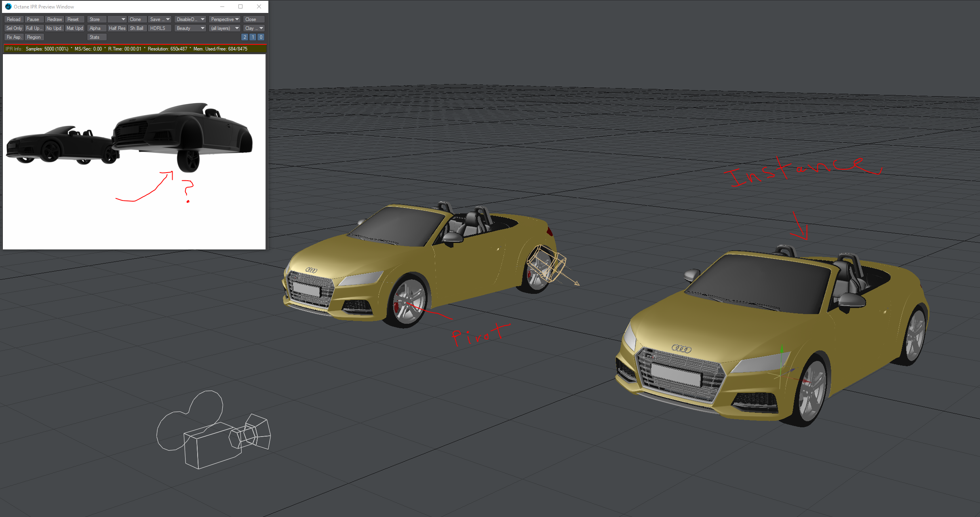The height and width of the screenshot is (517, 980).
Task: Open the Clay mode menu
Action: point(254,28)
